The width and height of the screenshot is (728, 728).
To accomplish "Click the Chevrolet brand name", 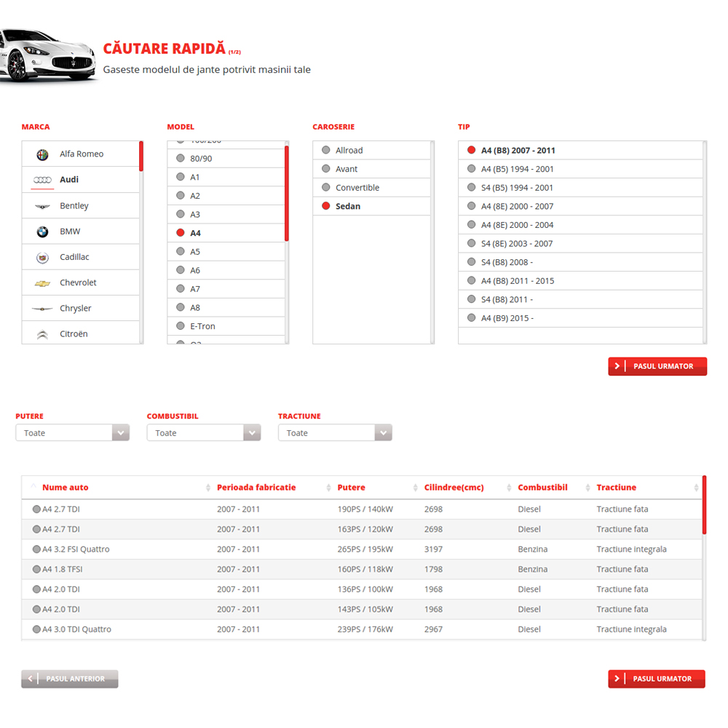I will tap(78, 282).
